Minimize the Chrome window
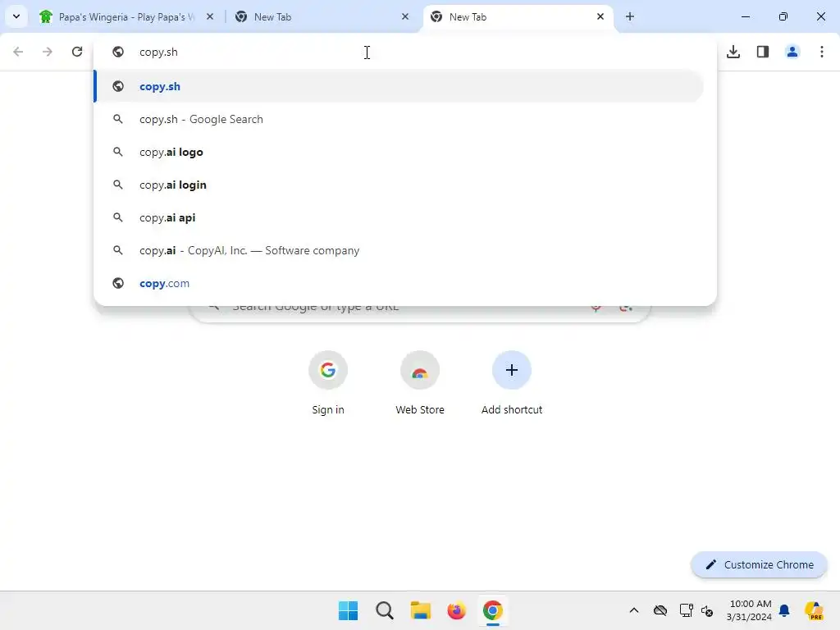The image size is (840, 630). (x=745, y=16)
